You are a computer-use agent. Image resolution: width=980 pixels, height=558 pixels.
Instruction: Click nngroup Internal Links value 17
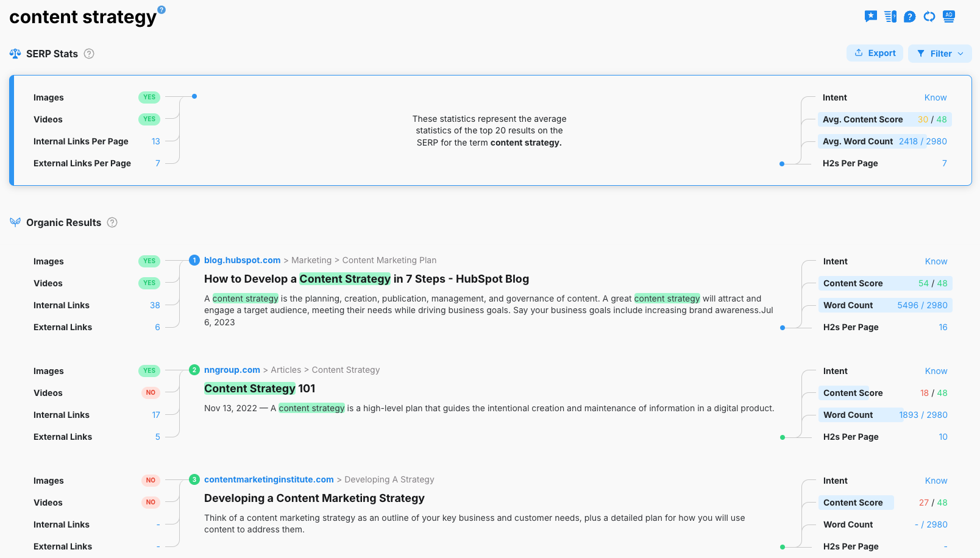point(156,415)
